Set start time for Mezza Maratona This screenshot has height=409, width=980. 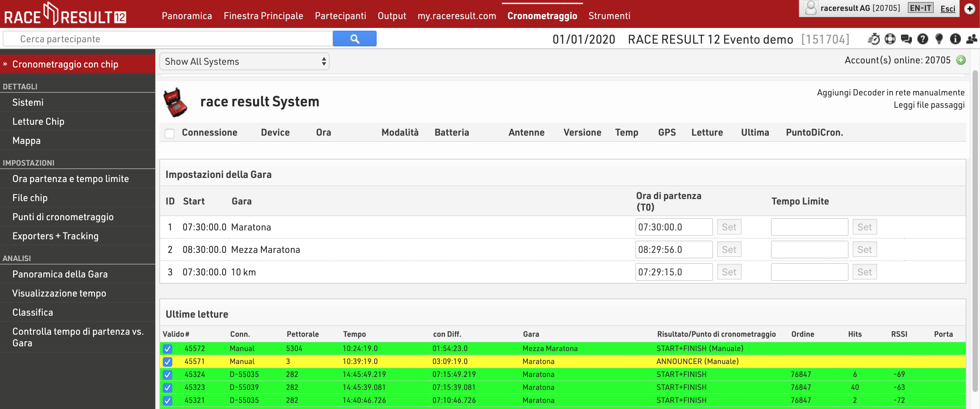pos(729,249)
